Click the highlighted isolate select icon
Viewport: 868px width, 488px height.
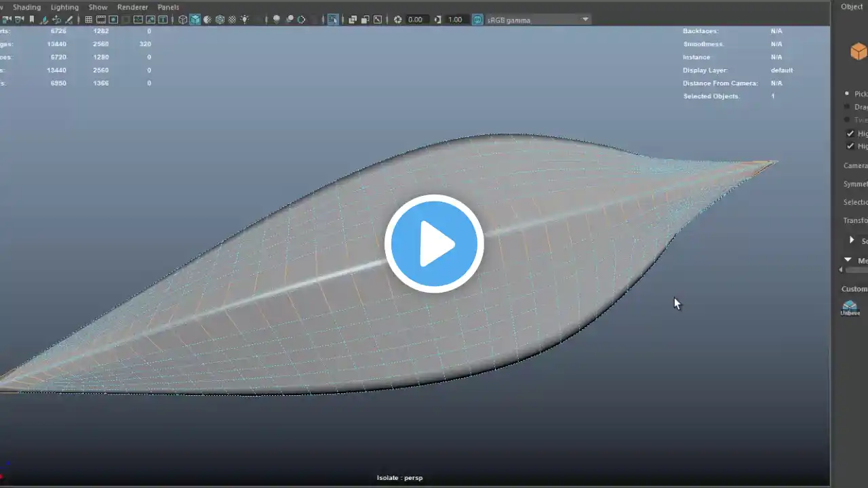tap(333, 20)
